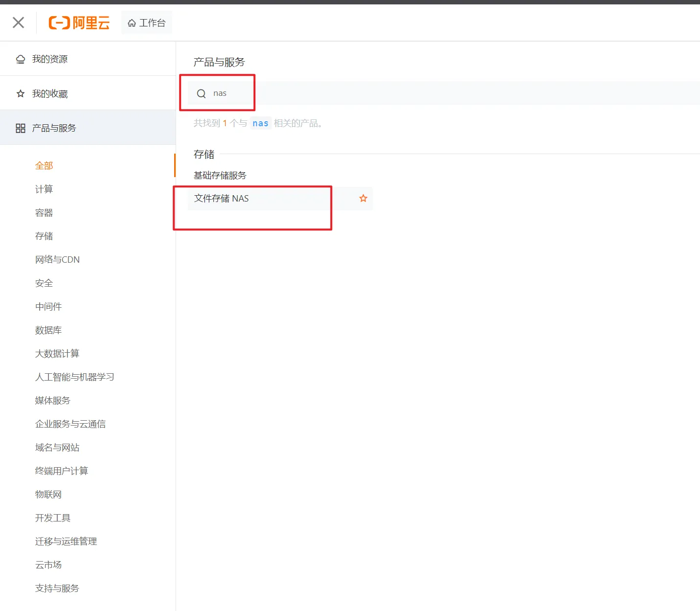The image size is (700, 611).
Task: Select the 网络与CDN category
Action: 57,260
